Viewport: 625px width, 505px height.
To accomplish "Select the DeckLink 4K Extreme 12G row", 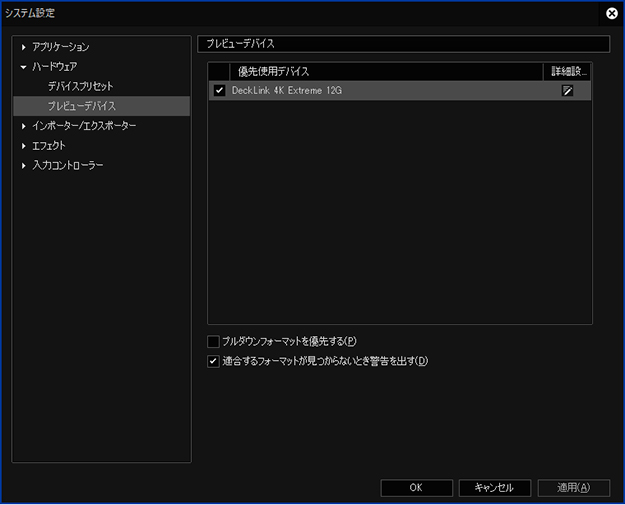I will [380, 91].
